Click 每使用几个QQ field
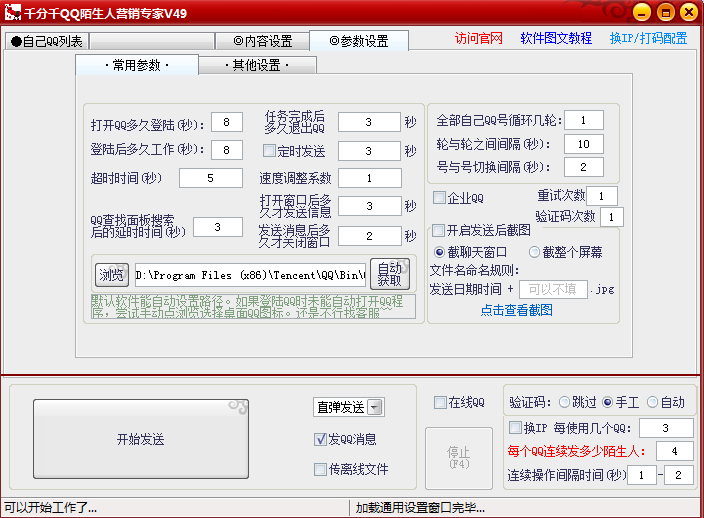The width and height of the screenshot is (704, 518). [666, 428]
